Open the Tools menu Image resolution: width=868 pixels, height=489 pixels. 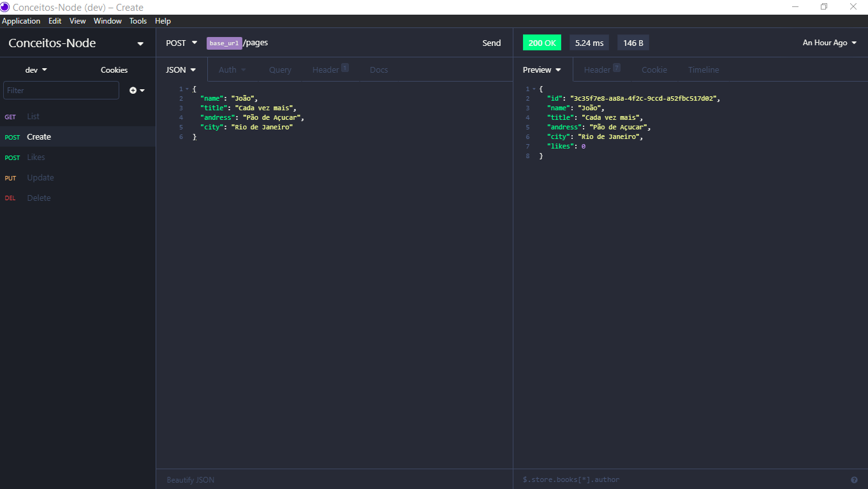[138, 20]
